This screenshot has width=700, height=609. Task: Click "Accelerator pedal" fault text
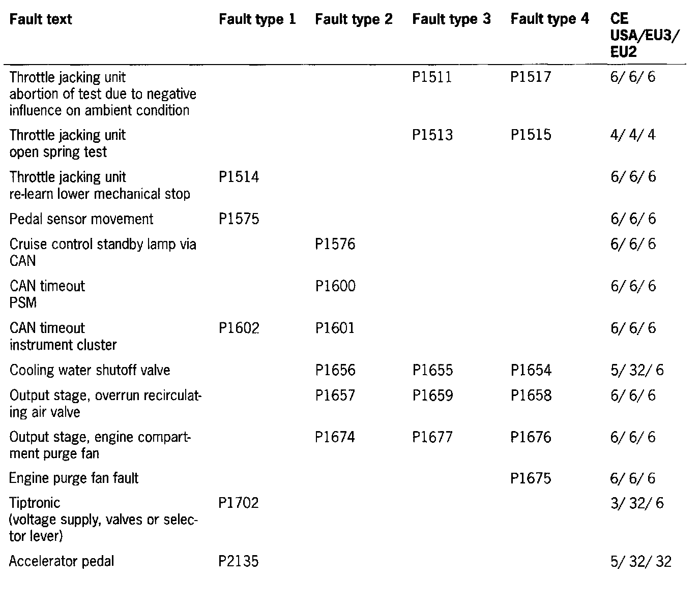point(62,561)
